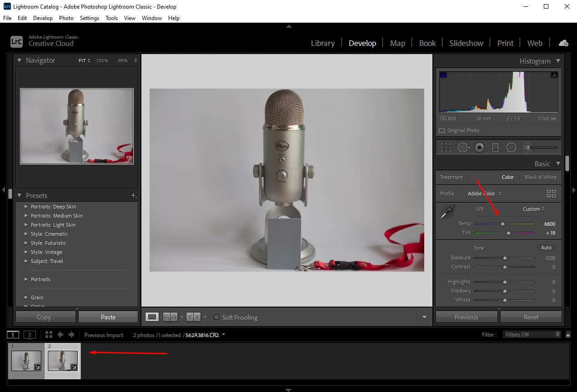Open the Map module
This screenshot has width=577, height=392.
click(397, 43)
